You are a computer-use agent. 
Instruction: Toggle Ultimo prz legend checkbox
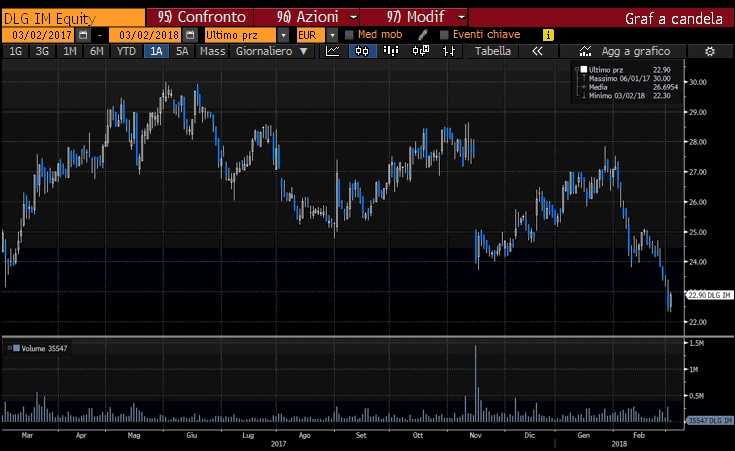[x=584, y=69]
